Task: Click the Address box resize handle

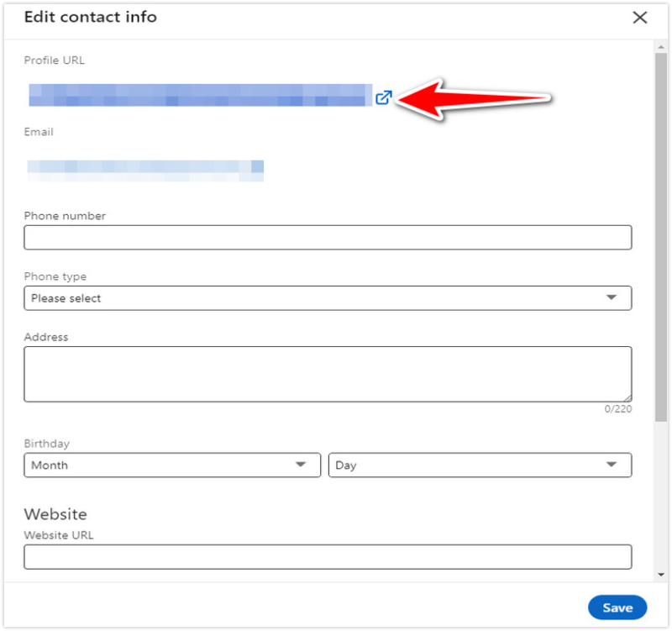Action: (x=627, y=397)
